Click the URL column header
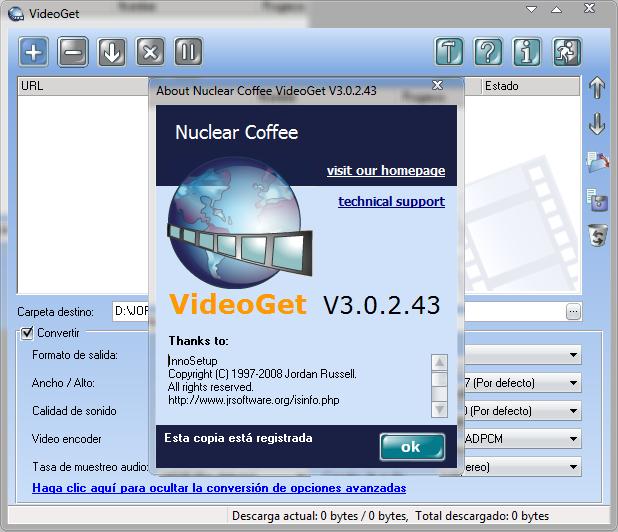The image size is (618, 532). [x=83, y=86]
